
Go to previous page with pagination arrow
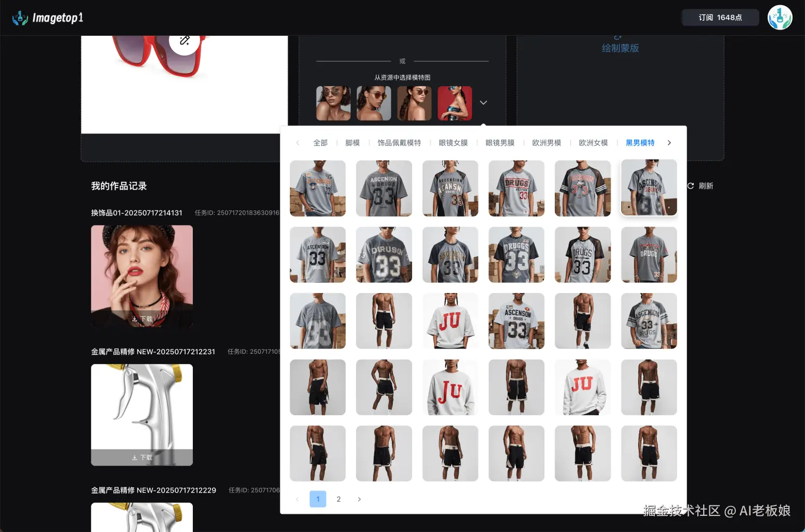coord(297,499)
